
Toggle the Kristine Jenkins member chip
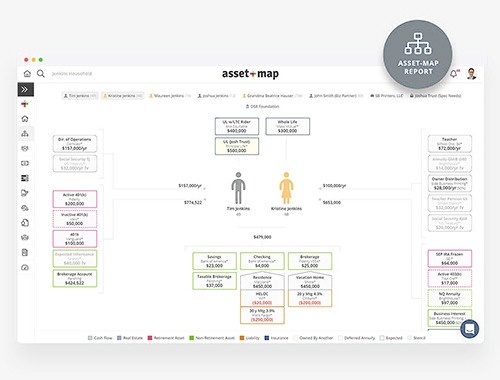(123, 96)
